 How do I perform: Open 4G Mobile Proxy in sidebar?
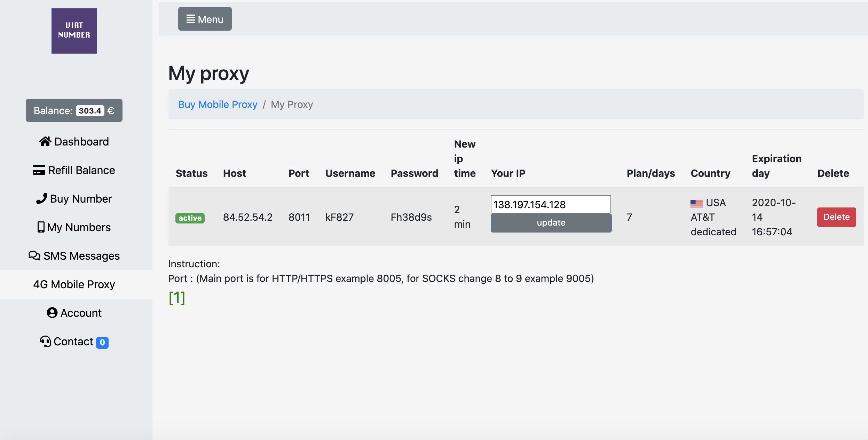coord(74,284)
